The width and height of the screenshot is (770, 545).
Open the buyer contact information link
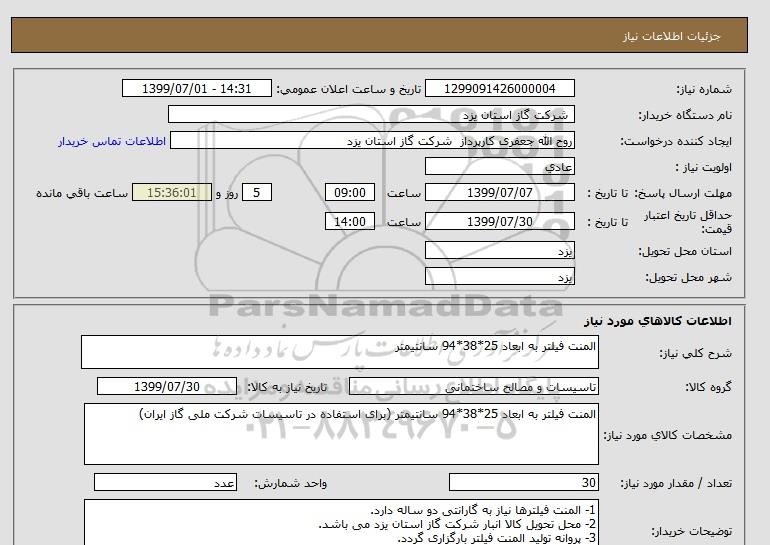click(112, 141)
